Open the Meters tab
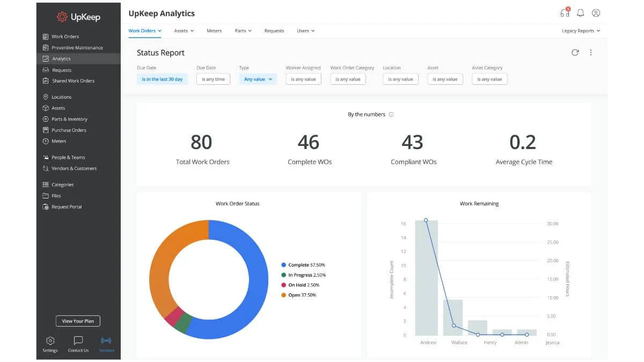 (214, 31)
